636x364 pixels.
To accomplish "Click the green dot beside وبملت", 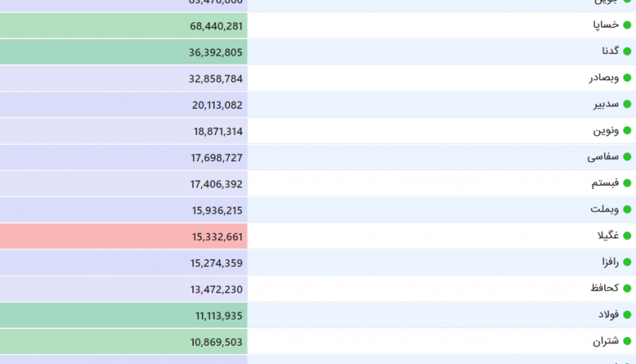I will coord(627,210).
